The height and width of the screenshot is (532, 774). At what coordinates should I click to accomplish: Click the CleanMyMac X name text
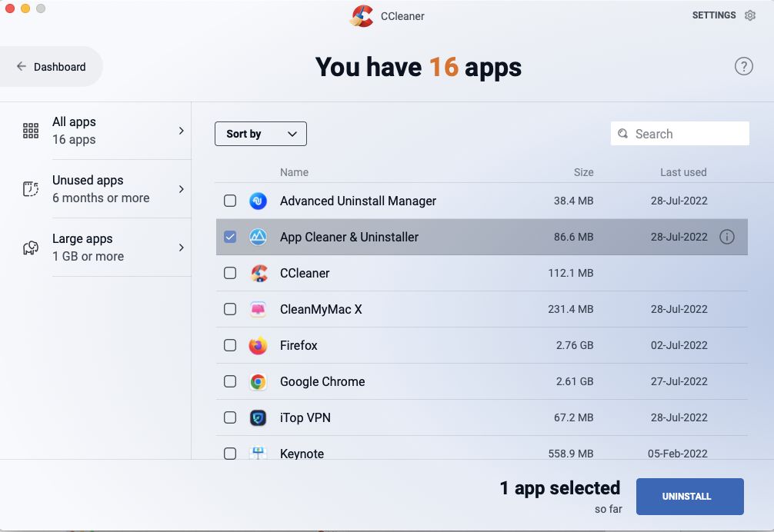pos(321,309)
